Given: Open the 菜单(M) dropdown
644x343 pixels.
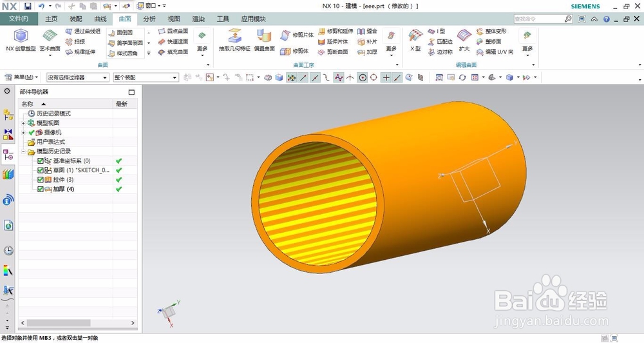Looking at the screenshot, I should [21, 77].
